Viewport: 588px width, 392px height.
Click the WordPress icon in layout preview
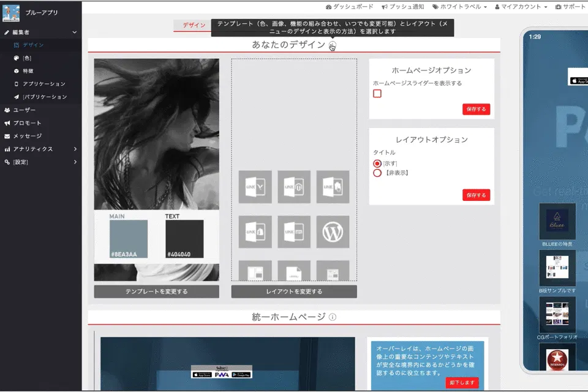point(333,232)
